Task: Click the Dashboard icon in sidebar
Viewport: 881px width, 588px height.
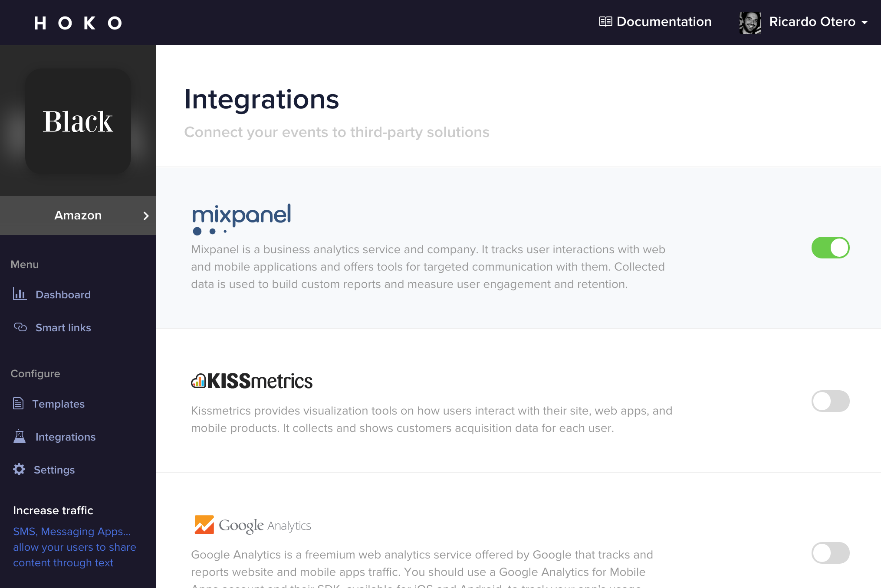Action: 19,294
